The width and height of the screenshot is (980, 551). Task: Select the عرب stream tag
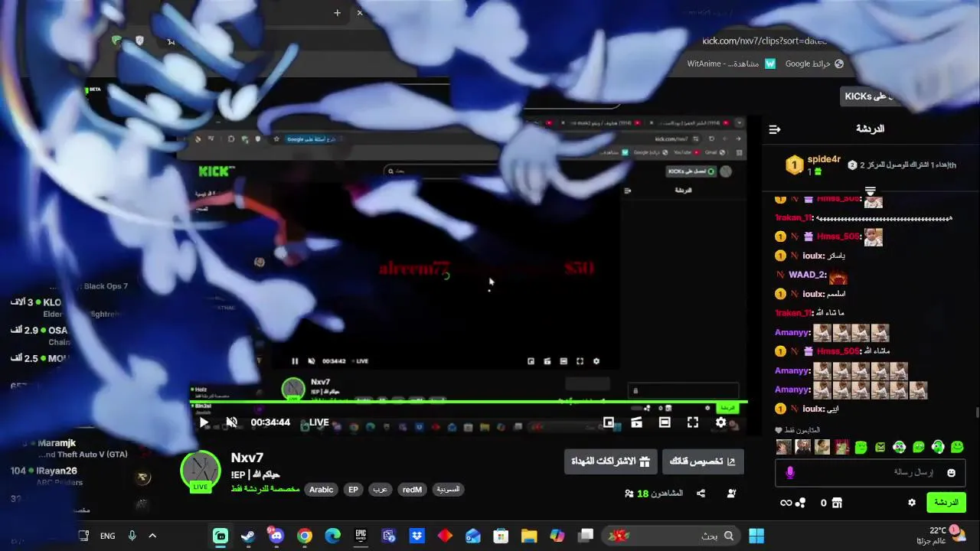(380, 490)
